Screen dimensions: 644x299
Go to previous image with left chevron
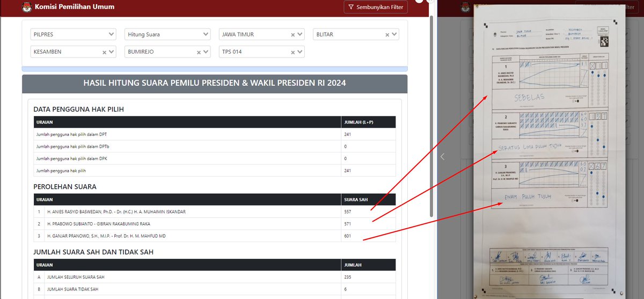point(443,157)
